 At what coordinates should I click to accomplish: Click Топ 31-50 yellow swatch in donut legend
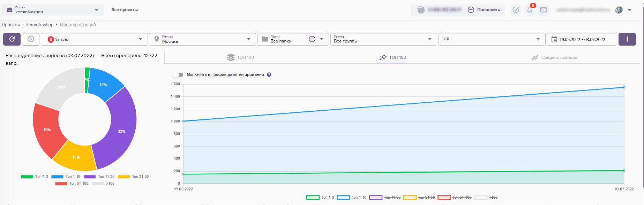(x=124, y=177)
